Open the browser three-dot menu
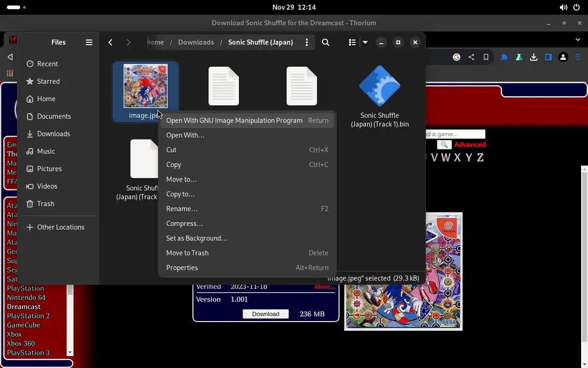The image size is (588, 368). point(578,57)
